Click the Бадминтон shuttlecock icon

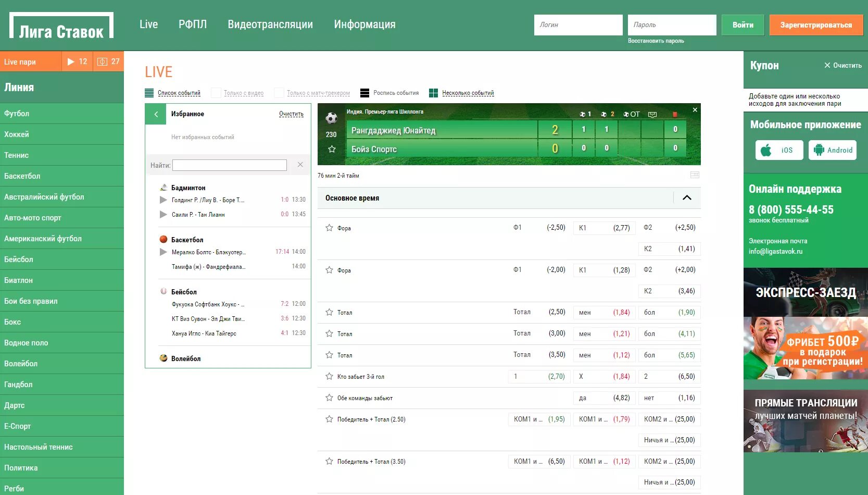[x=163, y=187]
